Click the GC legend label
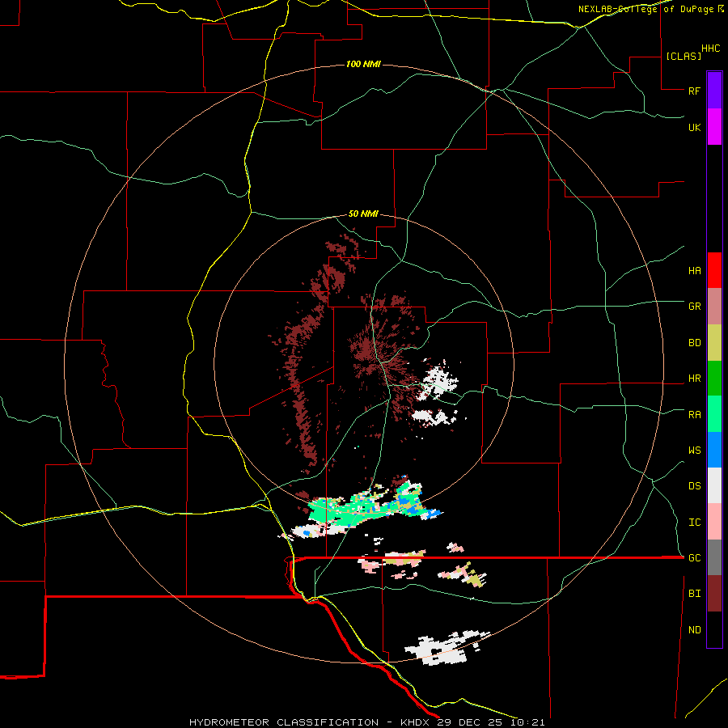The height and width of the screenshot is (728, 728). point(694,558)
